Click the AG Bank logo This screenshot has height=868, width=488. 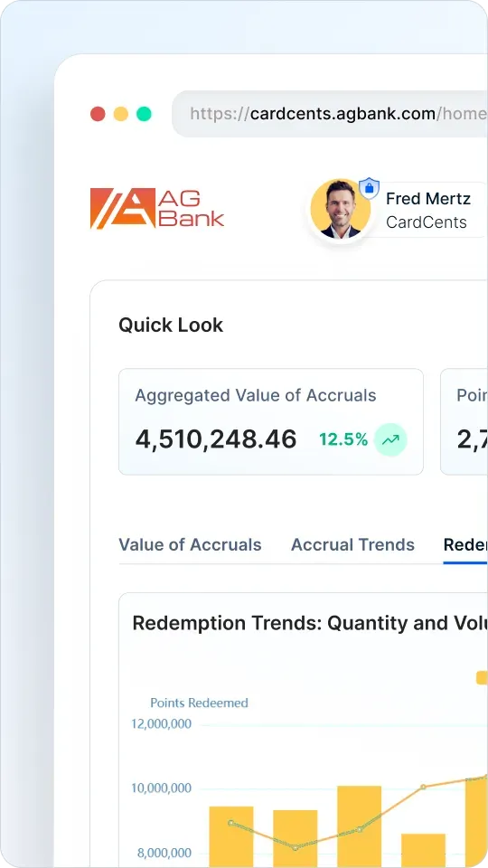157,209
